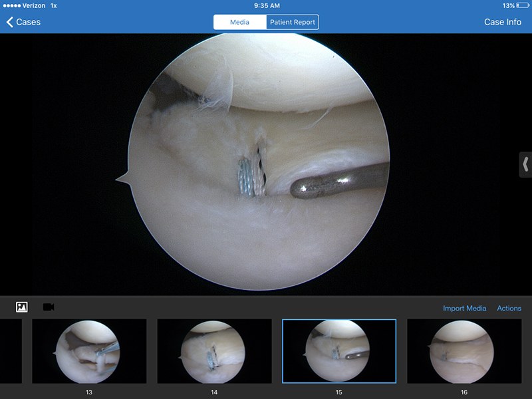The height and width of the screenshot is (399, 532).
Task: Tap the number 16 label under thumbnail
Action: tap(464, 392)
